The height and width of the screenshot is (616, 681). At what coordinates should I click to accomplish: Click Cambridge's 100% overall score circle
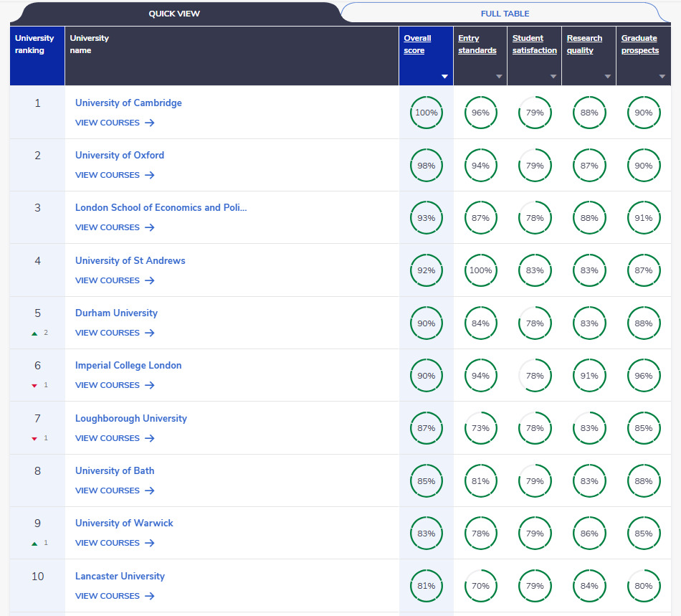(426, 113)
